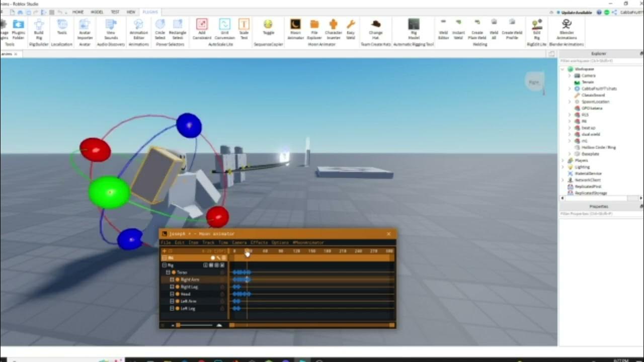Click the Properties filter field
The image size is (644, 362).
click(600, 214)
